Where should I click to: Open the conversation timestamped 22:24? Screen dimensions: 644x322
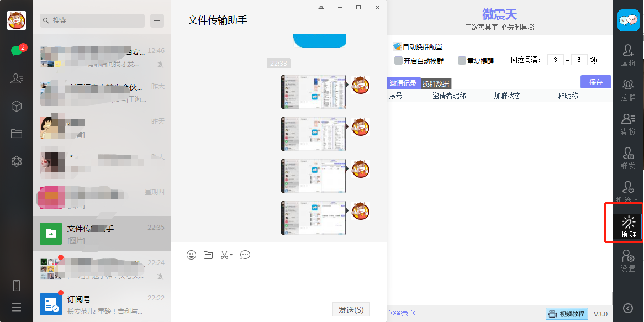click(102, 269)
